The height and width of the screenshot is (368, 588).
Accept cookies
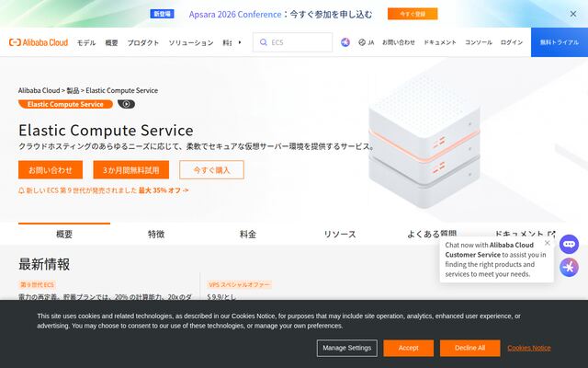point(408,348)
